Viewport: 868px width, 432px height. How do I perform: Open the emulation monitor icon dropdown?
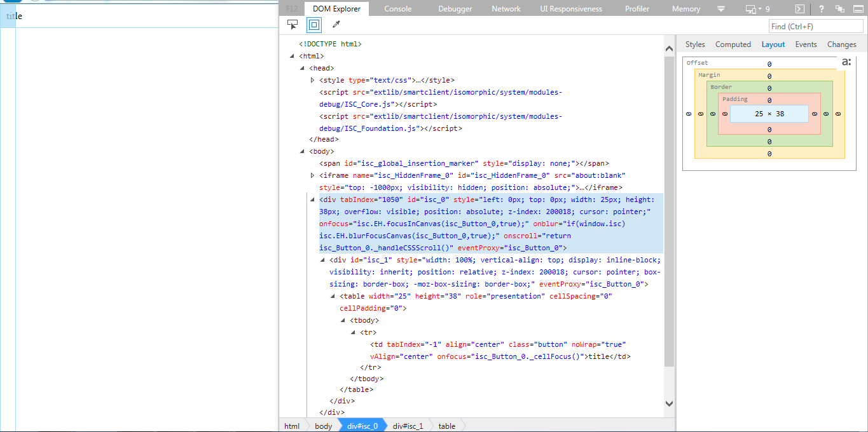point(753,9)
